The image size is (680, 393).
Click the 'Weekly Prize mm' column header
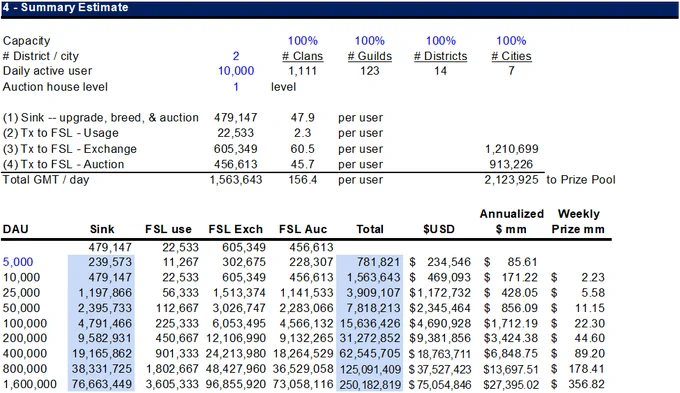578,221
